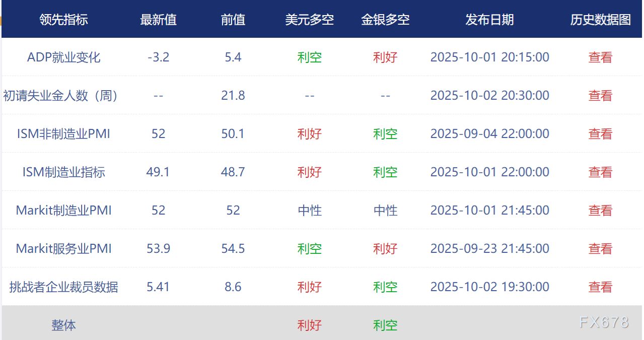This screenshot has width=644, height=340.
Task: Select the ADP就业变化 indicator name
Action: pyautogui.click(x=64, y=57)
